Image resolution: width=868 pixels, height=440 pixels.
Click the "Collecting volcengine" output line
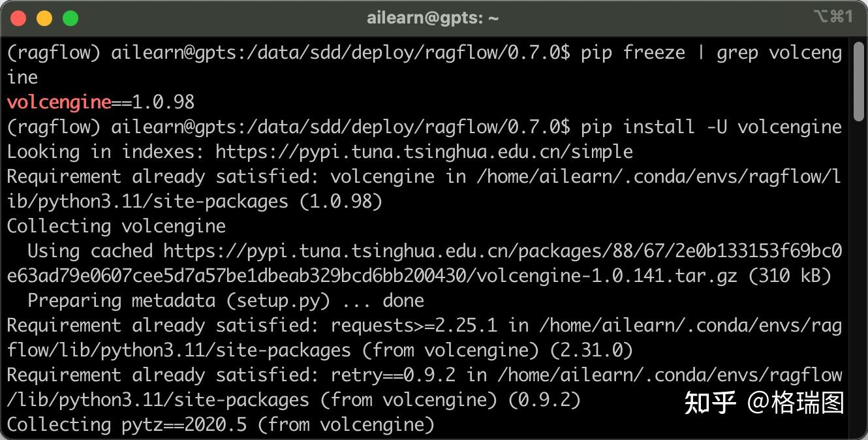116,227
